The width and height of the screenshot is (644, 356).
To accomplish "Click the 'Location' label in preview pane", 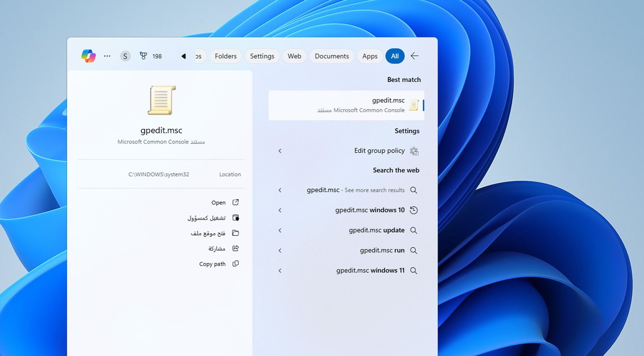I will (x=230, y=174).
